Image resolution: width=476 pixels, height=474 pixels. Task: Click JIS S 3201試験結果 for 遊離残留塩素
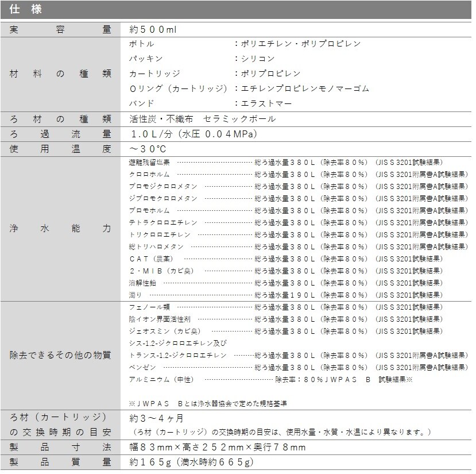[x=409, y=162]
